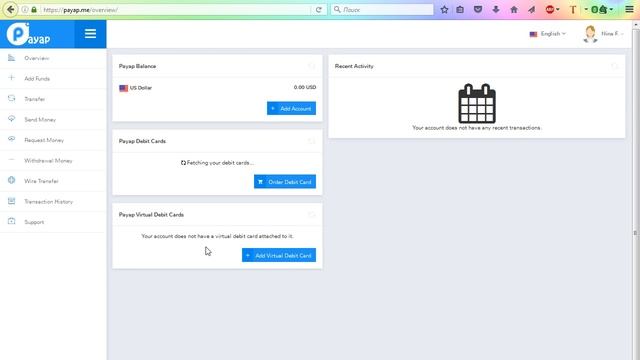The image size is (640, 360).
Task: Click the browser back arrow button
Action: (11, 9)
